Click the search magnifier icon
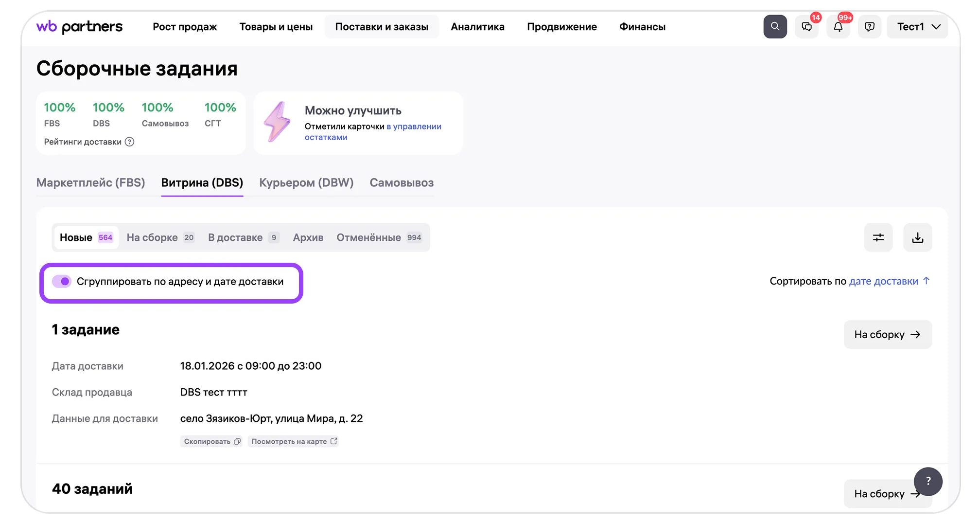 775,27
